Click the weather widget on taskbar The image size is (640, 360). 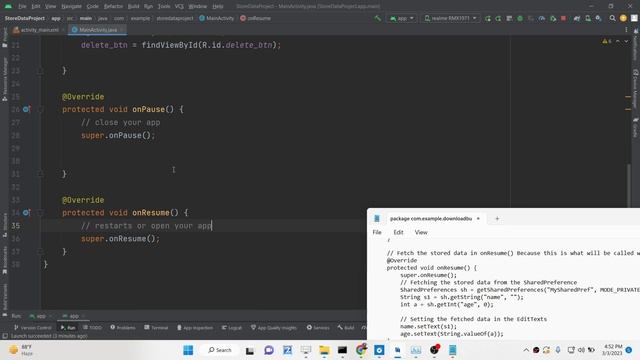tap(20, 350)
